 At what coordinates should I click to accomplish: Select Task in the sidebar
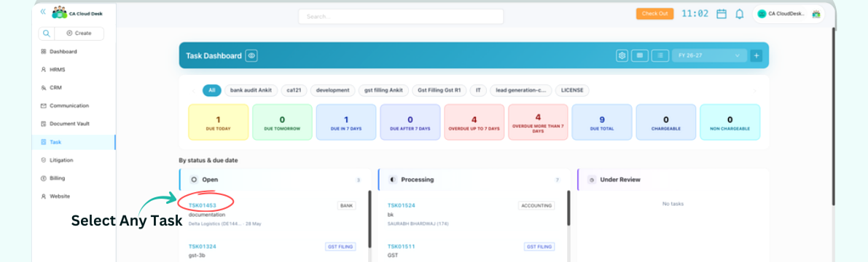pyautogui.click(x=74, y=142)
